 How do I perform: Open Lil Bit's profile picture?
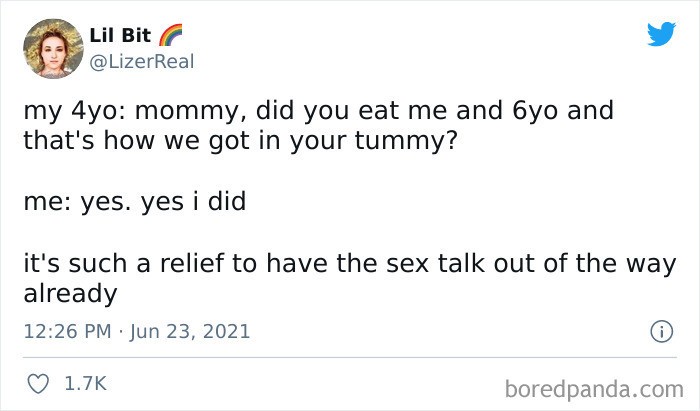click(51, 48)
